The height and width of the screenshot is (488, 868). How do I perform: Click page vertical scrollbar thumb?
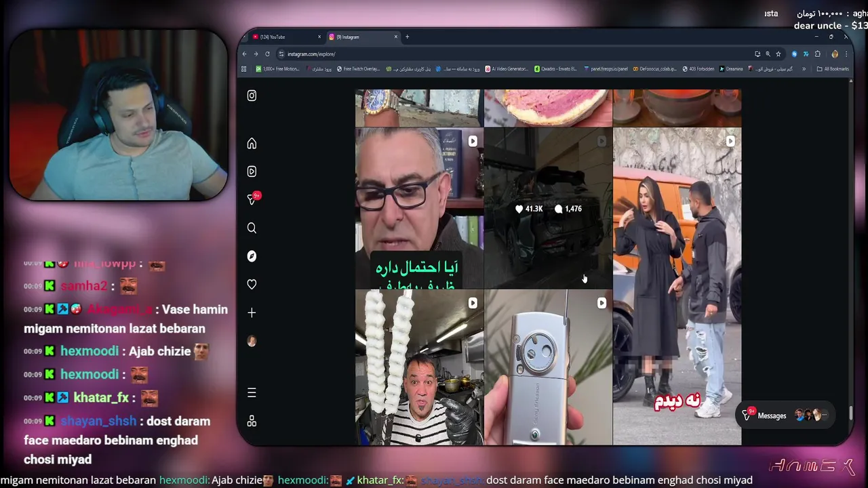(851, 413)
